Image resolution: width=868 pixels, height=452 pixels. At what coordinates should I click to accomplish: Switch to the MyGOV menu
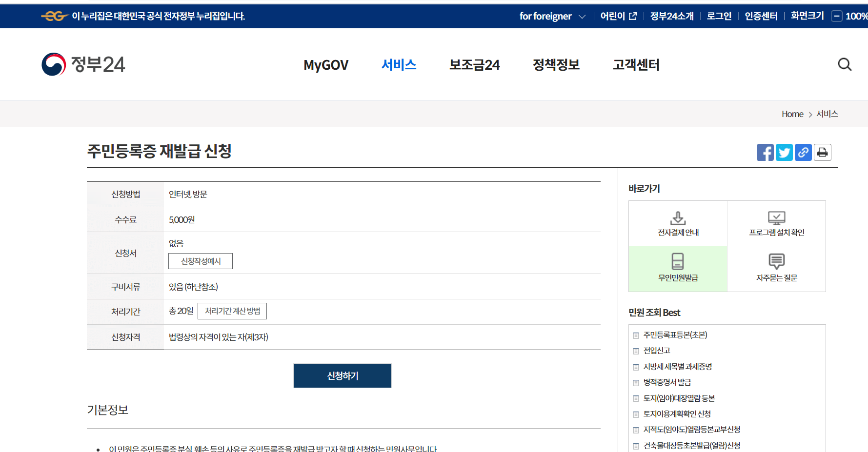326,64
